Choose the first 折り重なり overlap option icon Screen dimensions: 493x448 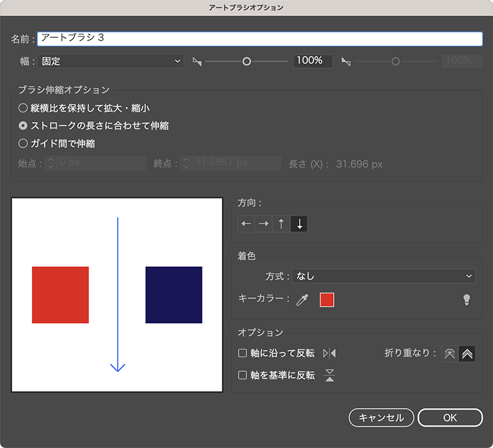(450, 354)
